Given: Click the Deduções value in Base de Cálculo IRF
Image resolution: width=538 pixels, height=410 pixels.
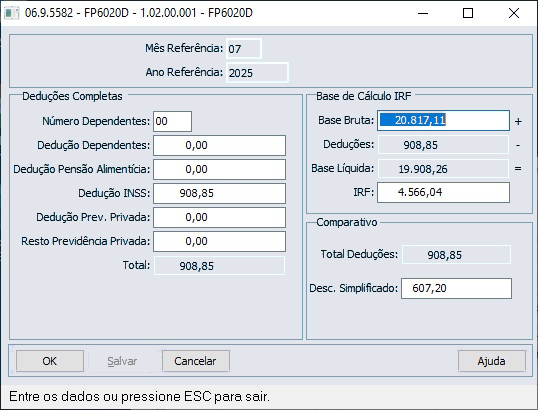Looking at the screenshot, I should click(443, 145).
